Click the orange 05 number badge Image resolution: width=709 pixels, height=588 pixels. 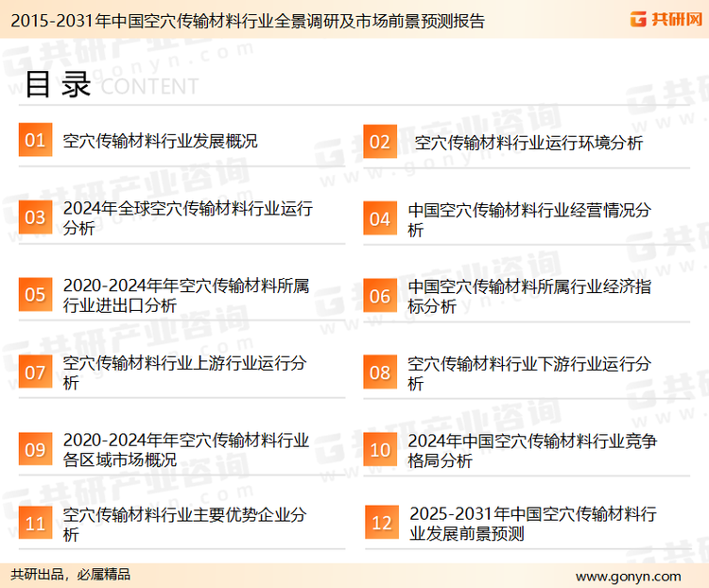[35, 294]
